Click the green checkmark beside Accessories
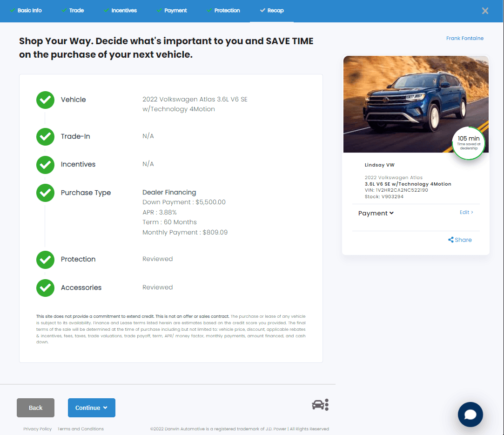This screenshot has width=504, height=435. click(x=45, y=288)
